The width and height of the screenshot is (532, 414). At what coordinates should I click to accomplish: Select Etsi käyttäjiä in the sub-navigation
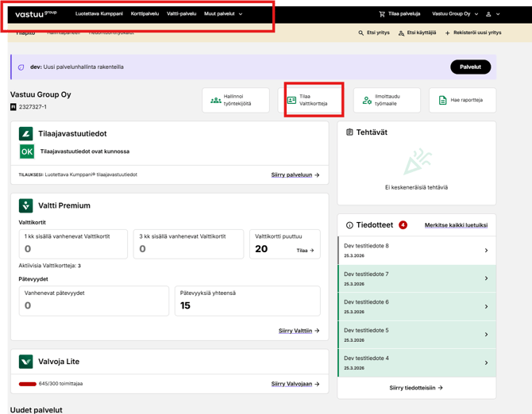click(417, 33)
